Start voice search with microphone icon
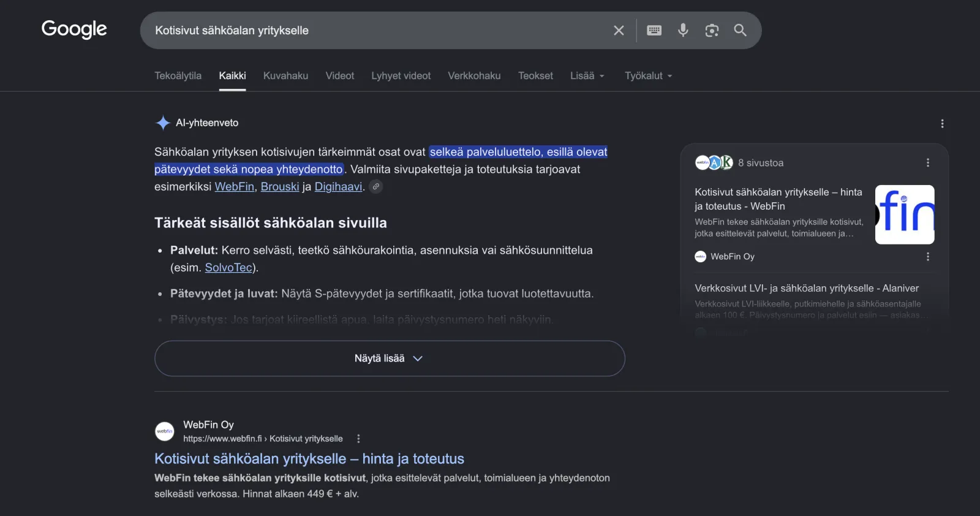This screenshot has height=516, width=980. point(683,30)
